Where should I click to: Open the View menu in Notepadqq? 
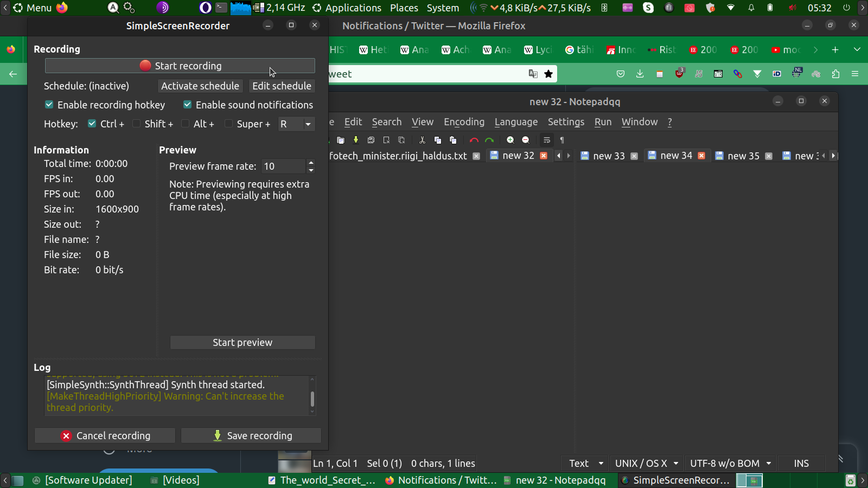pyautogui.click(x=423, y=122)
